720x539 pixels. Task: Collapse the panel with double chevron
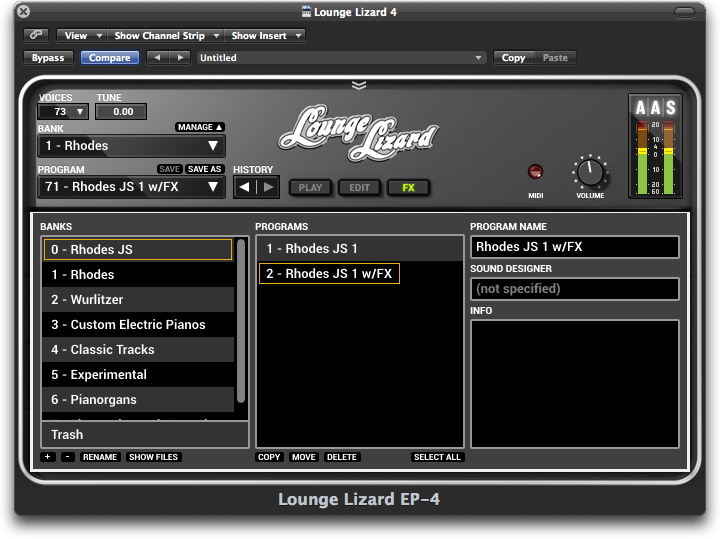[359, 85]
